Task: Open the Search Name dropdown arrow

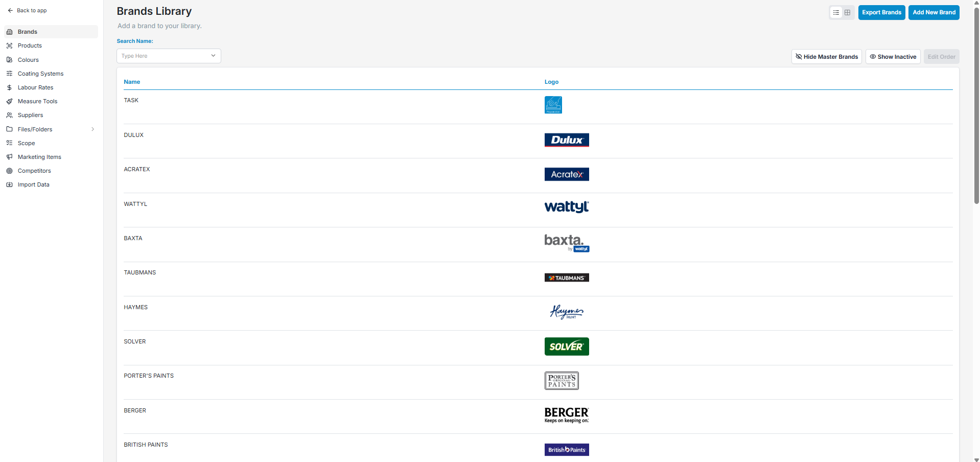Action: (213, 56)
